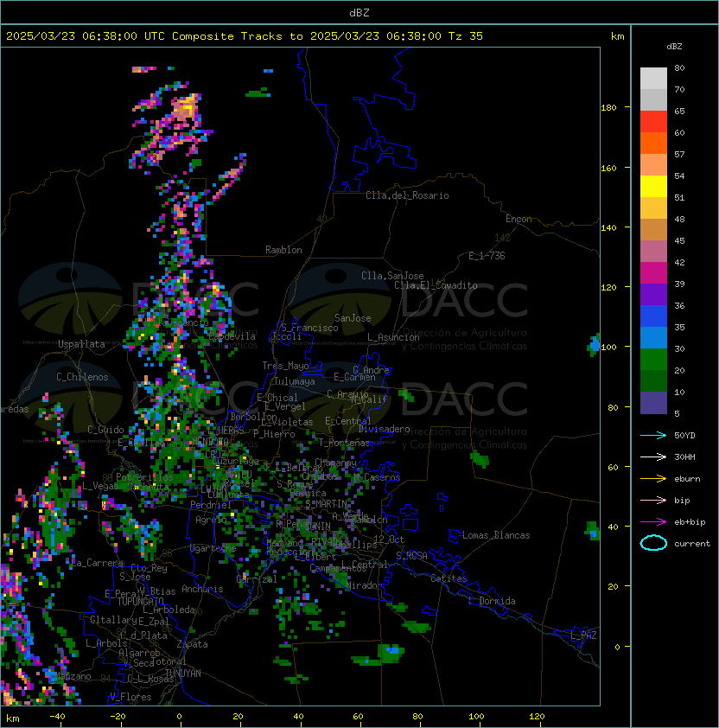719x728 pixels.
Task: Click the cyan 50YD track arrow
Action: 653,435
